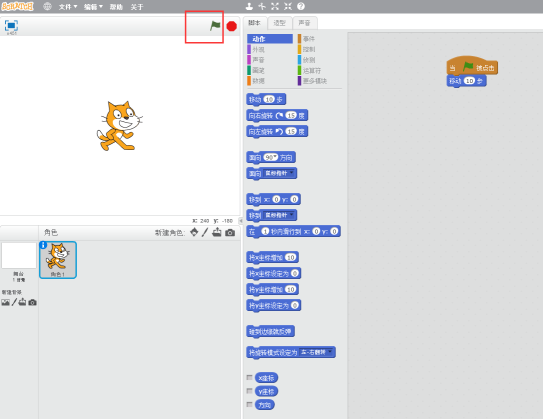Select the Shrink sprite tool
Viewport: 543px width, 419px height.
click(288, 6)
